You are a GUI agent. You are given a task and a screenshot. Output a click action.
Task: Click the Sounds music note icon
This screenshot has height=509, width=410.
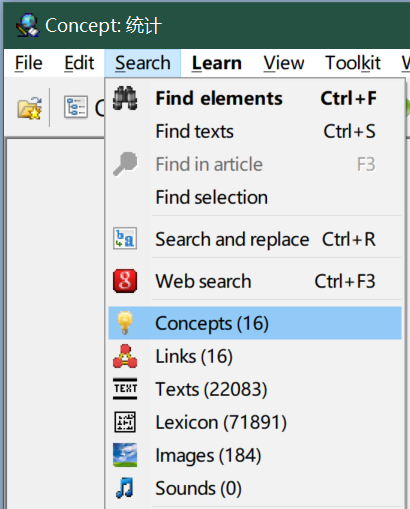pos(125,488)
